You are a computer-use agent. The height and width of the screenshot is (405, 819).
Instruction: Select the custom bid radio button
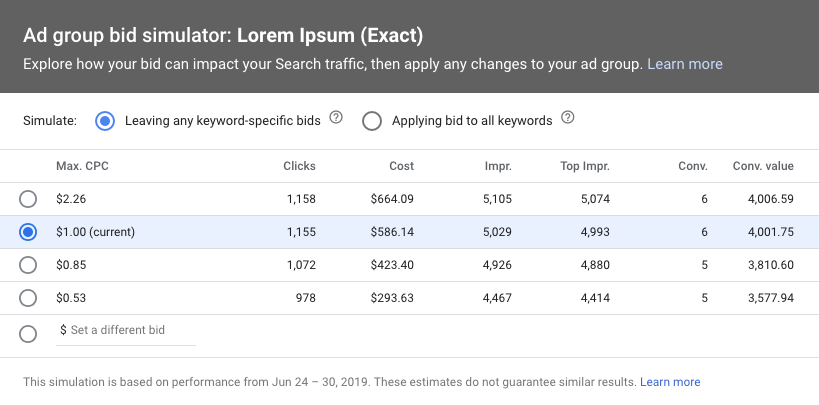[28, 334]
